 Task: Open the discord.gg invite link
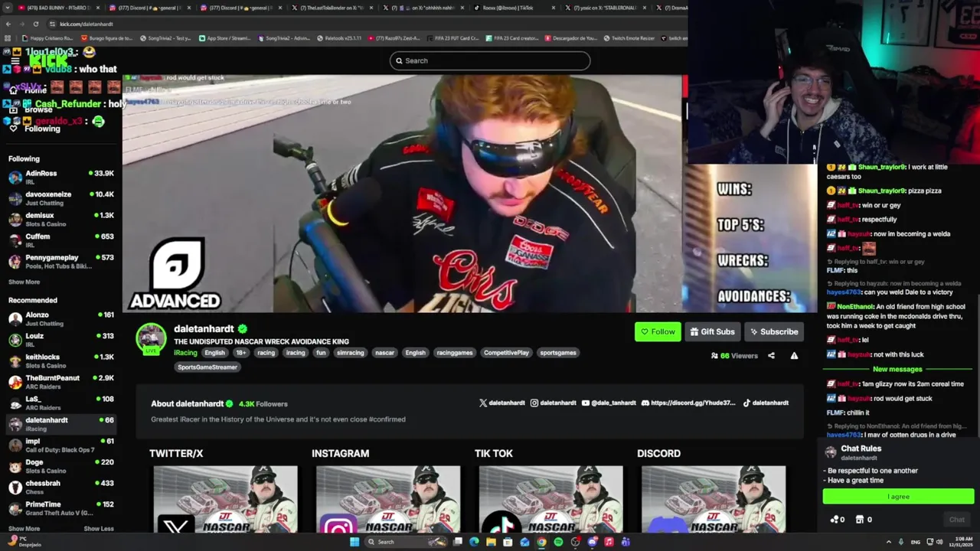pos(688,403)
